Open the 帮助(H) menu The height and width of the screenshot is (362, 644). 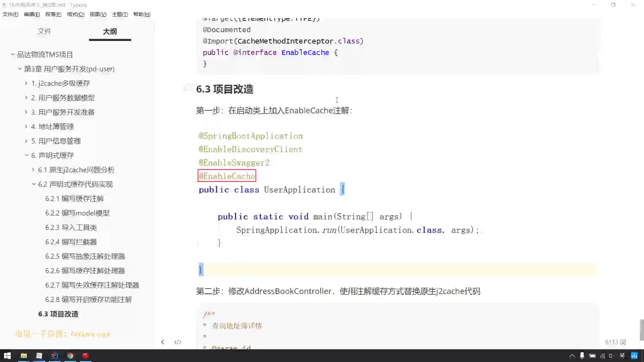[x=142, y=14]
